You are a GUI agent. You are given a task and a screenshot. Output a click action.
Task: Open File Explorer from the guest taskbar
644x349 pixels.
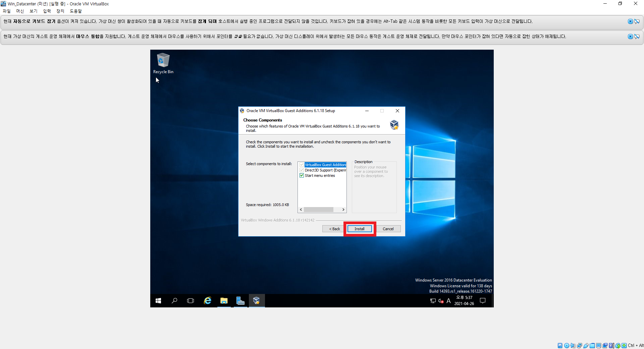click(x=224, y=301)
